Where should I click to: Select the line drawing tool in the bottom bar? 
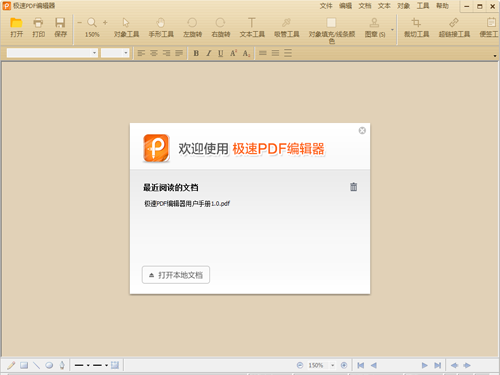click(36, 365)
